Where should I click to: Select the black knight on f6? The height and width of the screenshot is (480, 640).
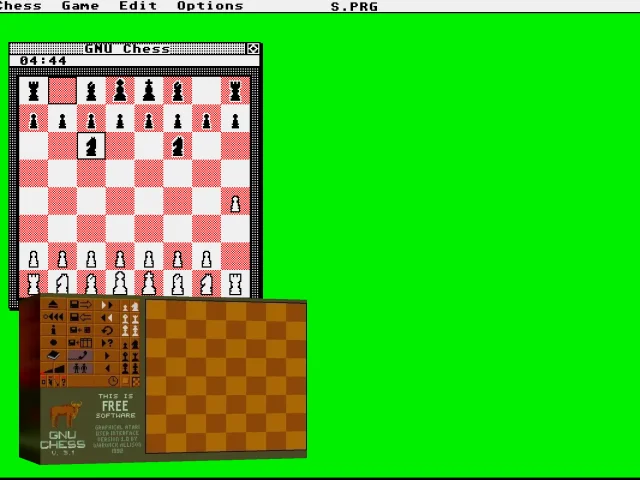(178, 146)
